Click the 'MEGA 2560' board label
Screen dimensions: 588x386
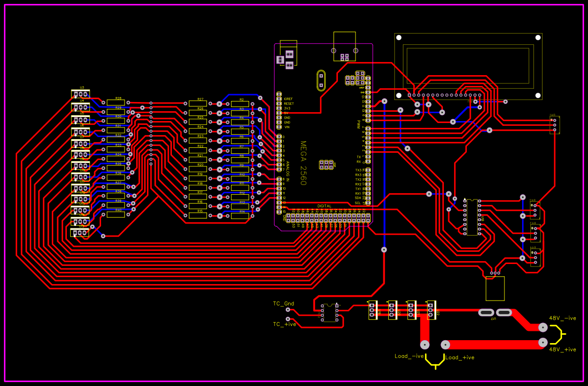tap(303, 163)
